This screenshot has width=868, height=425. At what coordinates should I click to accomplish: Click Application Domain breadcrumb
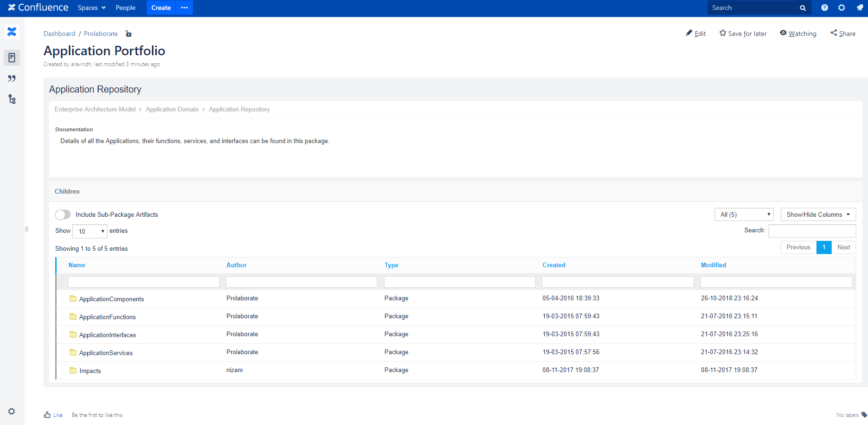[172, 109]
